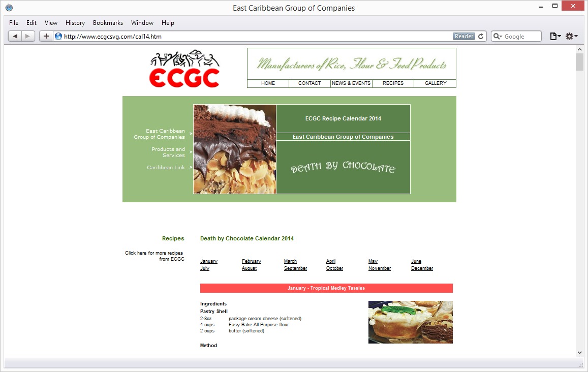The image size is (588, 372).
Task: Open the View menu
Action: point(51,23)
